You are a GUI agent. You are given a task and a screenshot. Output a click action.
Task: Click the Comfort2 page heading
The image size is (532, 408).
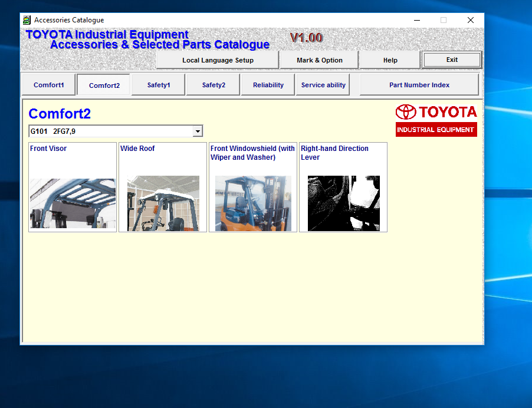coord(60,114)
